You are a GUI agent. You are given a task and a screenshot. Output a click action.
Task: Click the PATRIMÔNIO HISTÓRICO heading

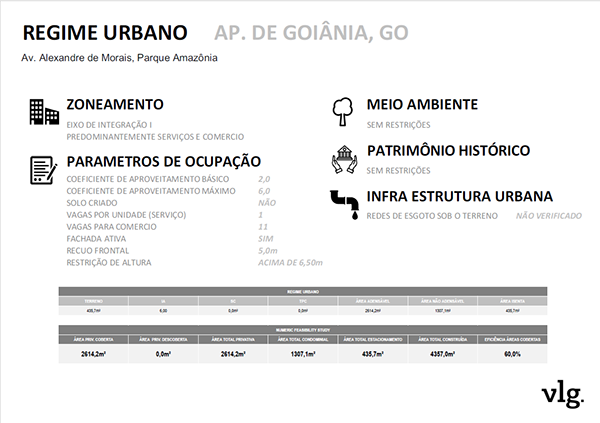[x=448, y=150]
